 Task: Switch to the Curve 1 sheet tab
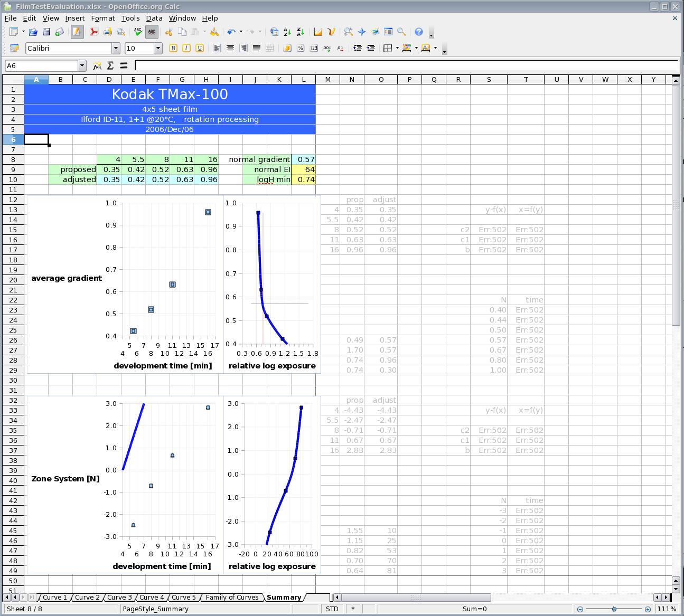point(55,598)
